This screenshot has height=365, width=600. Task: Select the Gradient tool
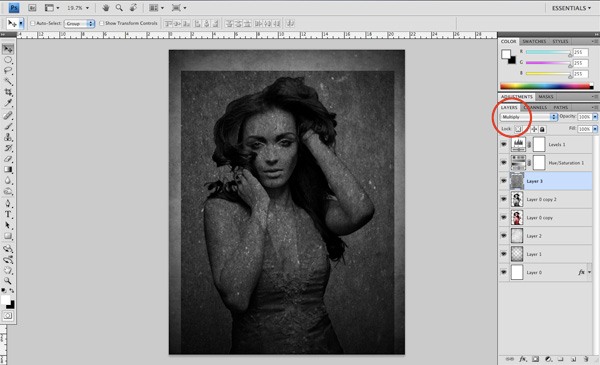[8, 169]
